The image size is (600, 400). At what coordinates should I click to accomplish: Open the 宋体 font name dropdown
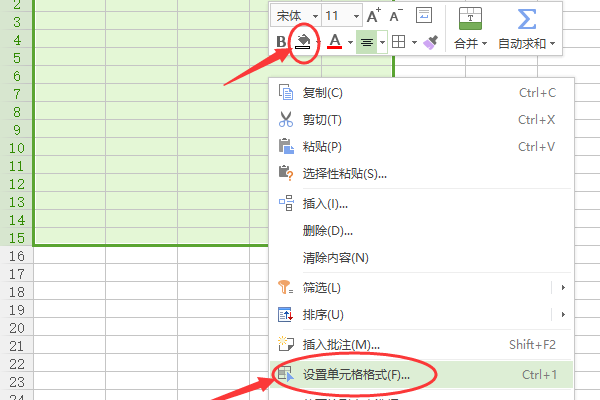coord(315,16)
